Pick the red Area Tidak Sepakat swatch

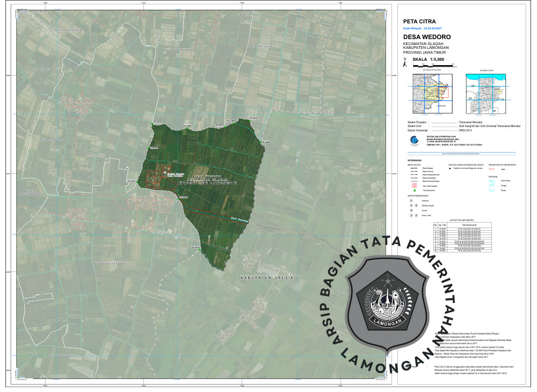click(x=414, y=185)
